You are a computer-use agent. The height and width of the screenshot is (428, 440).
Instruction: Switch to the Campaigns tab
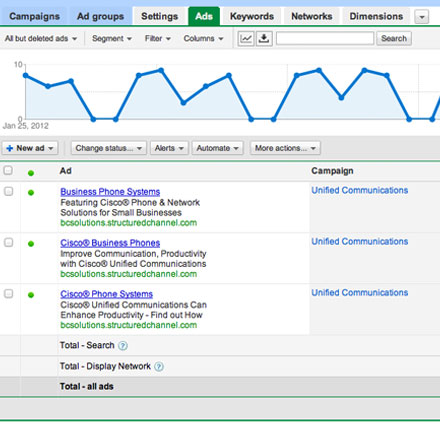click(34, 16)
